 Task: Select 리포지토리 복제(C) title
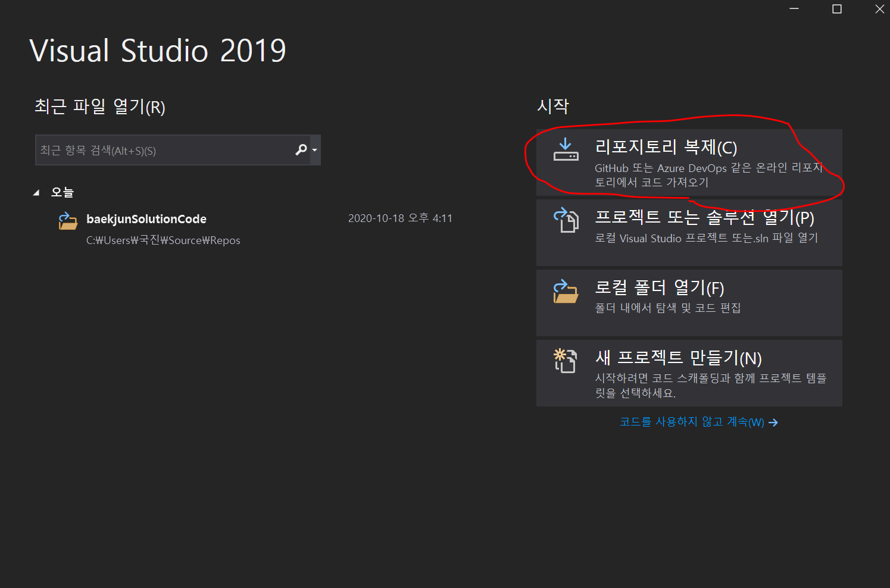pos(666,147)
